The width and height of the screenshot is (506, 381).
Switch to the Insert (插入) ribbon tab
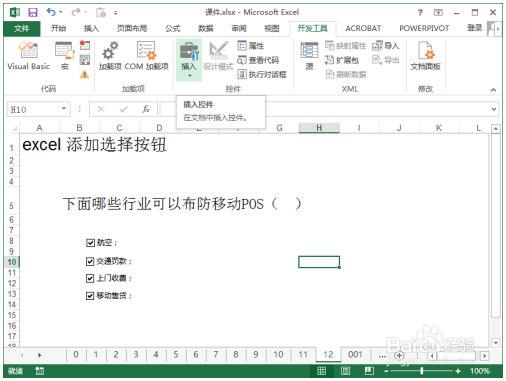[x=91, y=28]
